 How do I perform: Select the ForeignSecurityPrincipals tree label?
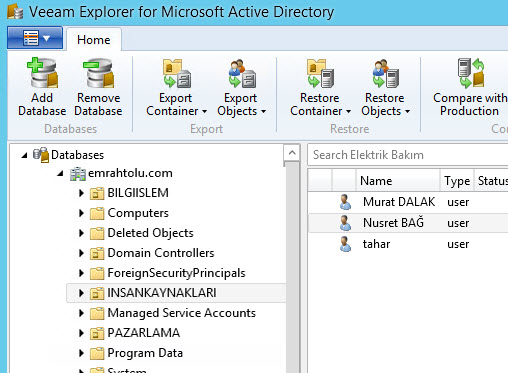[176, 273]
